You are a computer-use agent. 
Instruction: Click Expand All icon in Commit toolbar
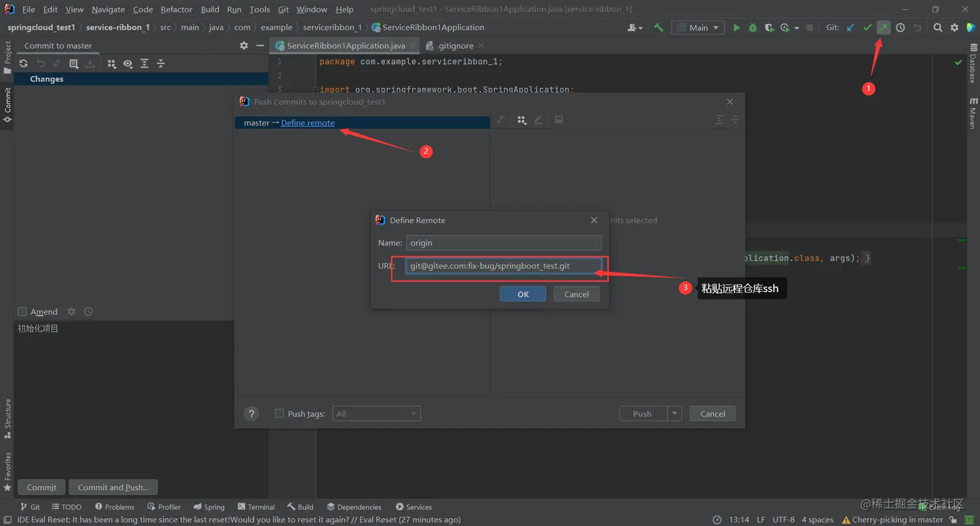(145, 64)
